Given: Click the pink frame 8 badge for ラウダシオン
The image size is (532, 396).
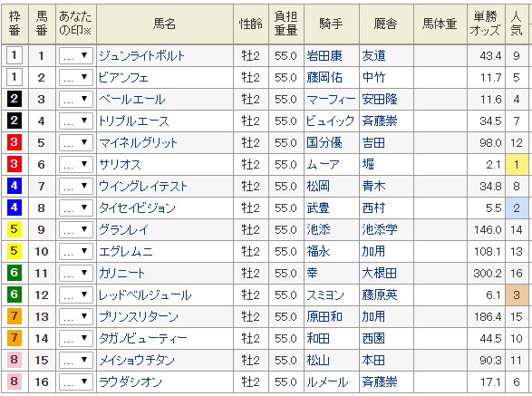Looking at the screenshot, I should (x=15, y=382).
